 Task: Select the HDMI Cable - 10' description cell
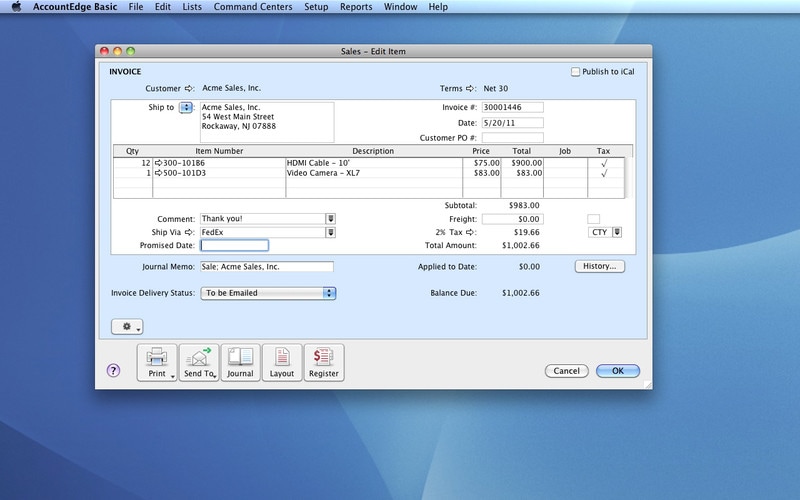[x=374, y=163]
